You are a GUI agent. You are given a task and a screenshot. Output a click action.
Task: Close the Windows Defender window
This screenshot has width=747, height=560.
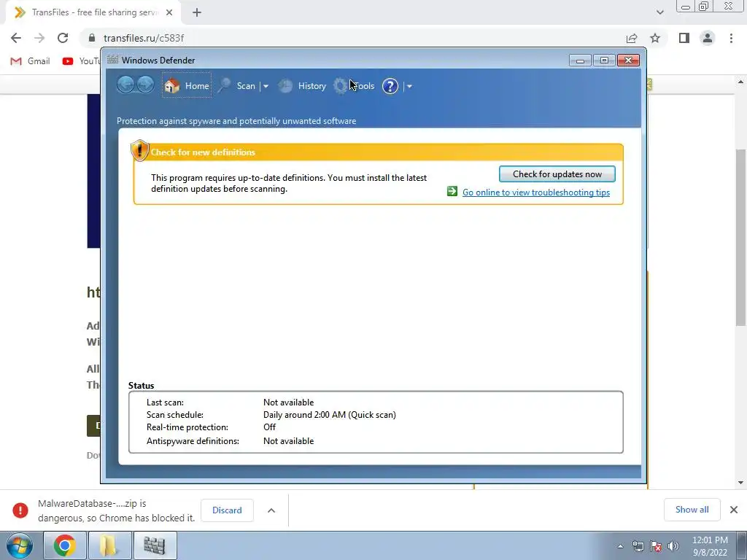628,61
